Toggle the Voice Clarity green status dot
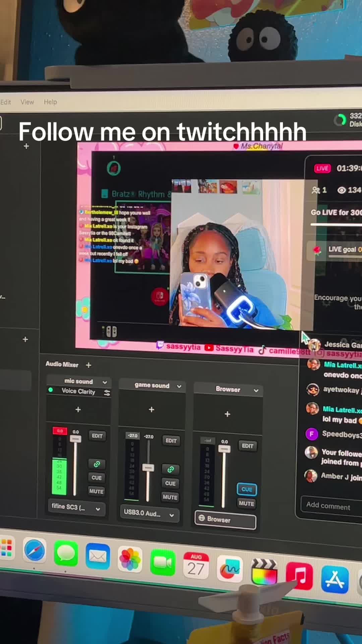362x644 pixels. [51, 390]
